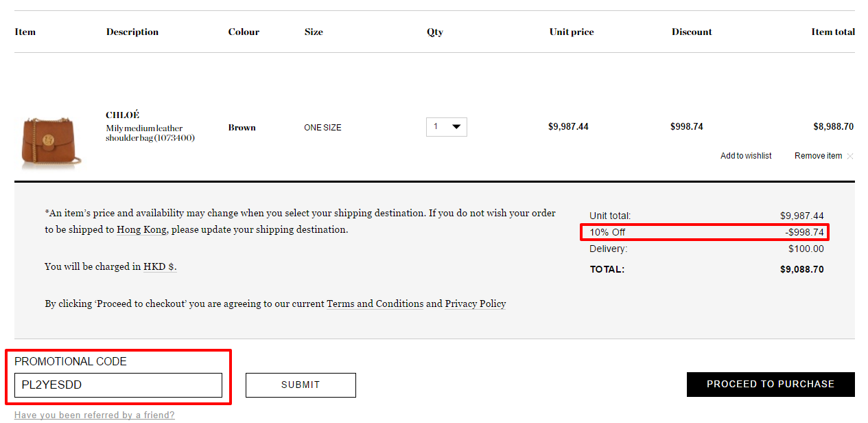The image size is (868, 423).
Task: Click the TOTAL: label
Action: (607, 269)
